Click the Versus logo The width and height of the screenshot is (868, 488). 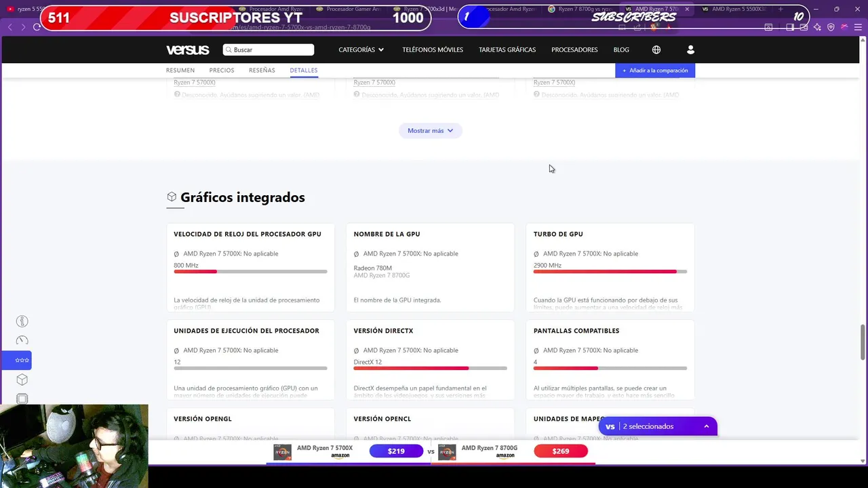(188, 49)
